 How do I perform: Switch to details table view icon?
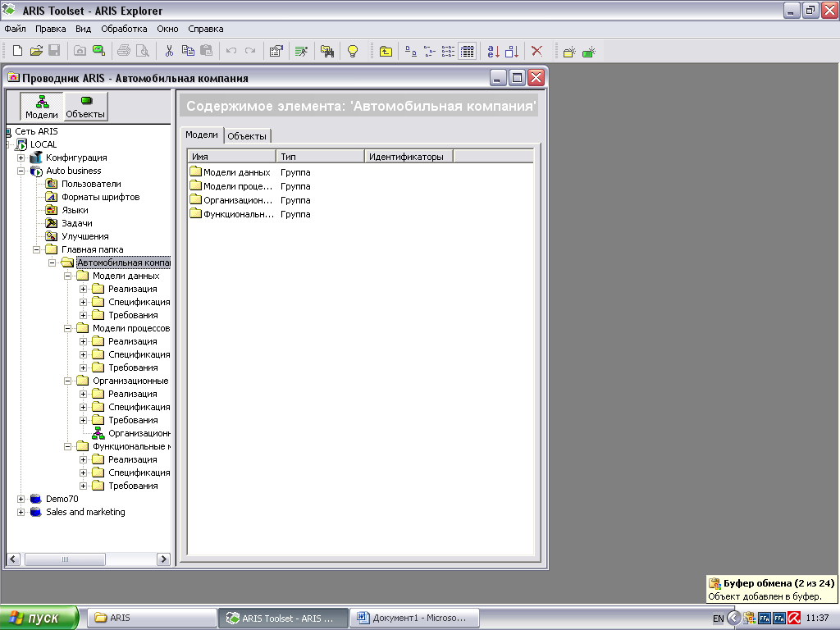467,51
